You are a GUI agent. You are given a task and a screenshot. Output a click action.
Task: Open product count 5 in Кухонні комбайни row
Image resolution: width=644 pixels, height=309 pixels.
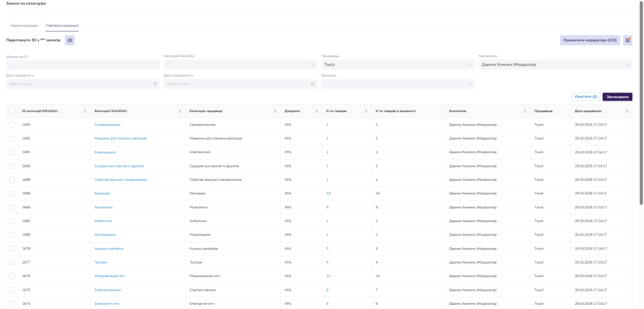327,248
